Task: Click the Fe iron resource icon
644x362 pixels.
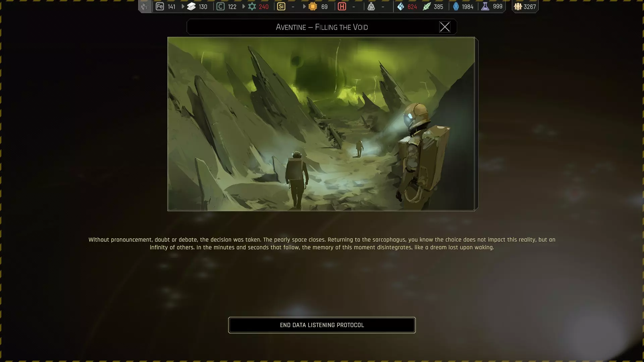Action: pos(160,6)
